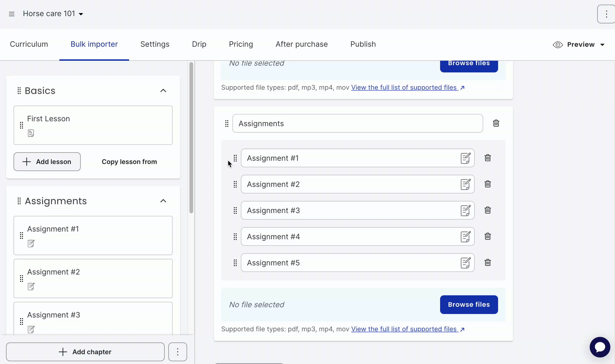Delete Assignment #3 in importer
The width and height of the screenshot is (615, 364).
(x=488, y=210)
